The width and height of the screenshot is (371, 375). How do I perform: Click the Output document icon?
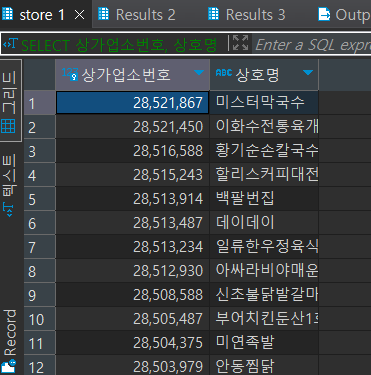pos(324,14)
